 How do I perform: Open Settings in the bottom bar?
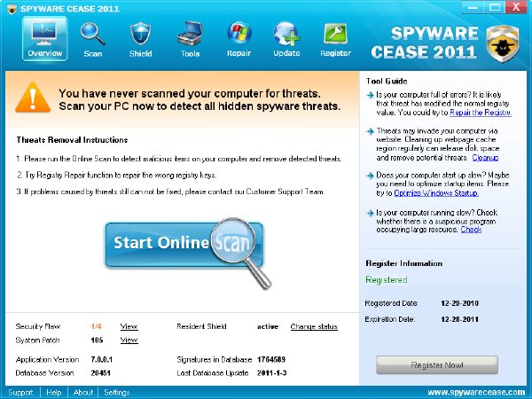(x=117, y=392)
